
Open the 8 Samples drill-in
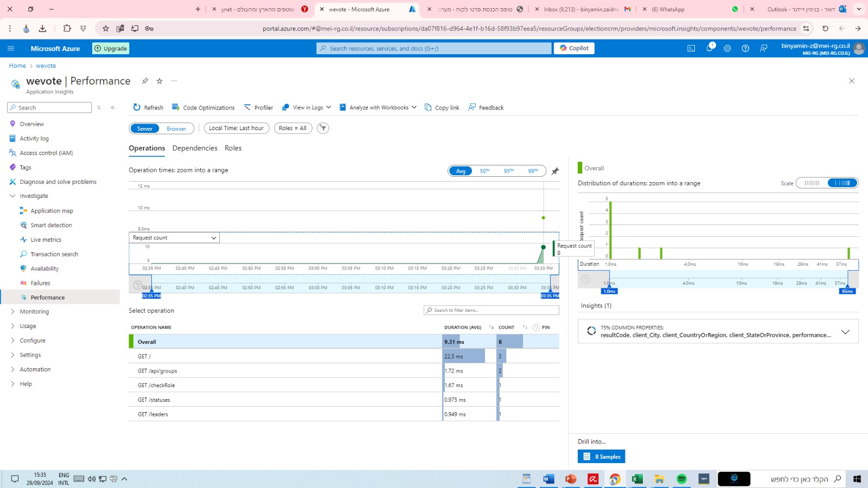coord(602,457)
